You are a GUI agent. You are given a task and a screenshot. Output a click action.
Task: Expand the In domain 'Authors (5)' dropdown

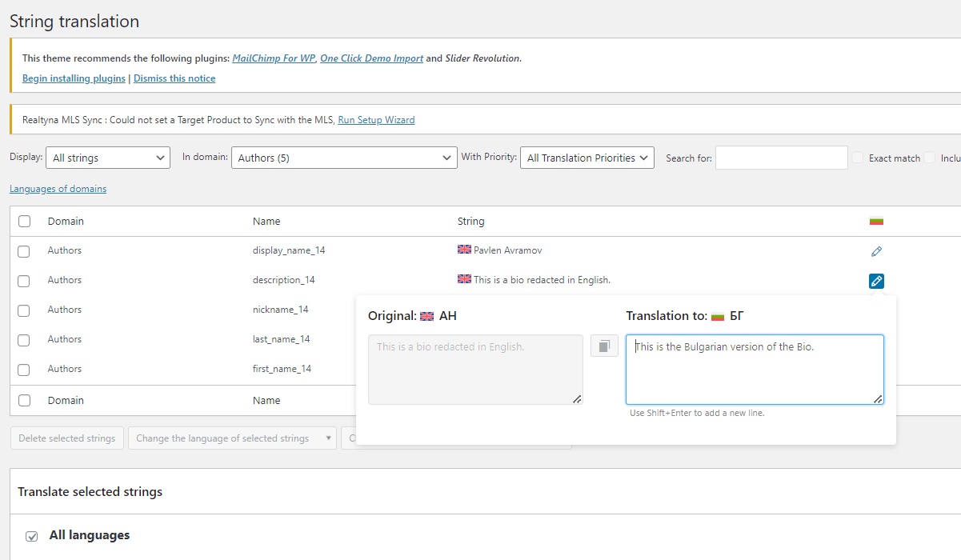pyautogui.click(x=344, y=158)
